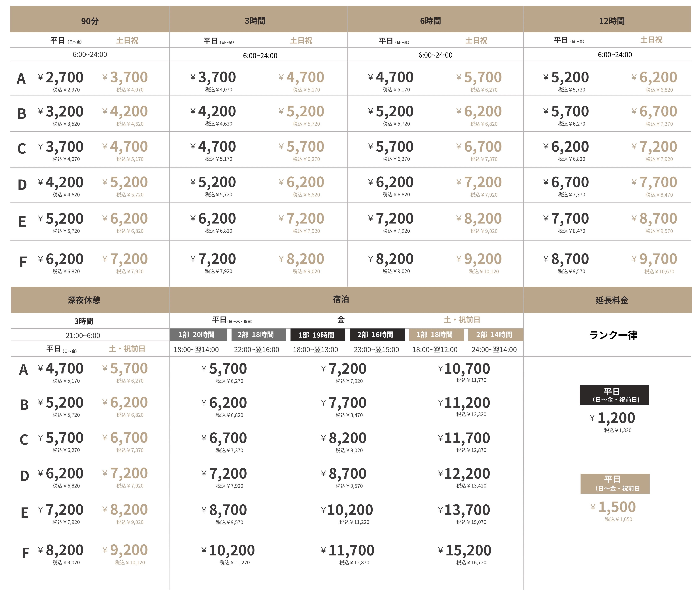Select the 12時間 column header

(611, 21)
